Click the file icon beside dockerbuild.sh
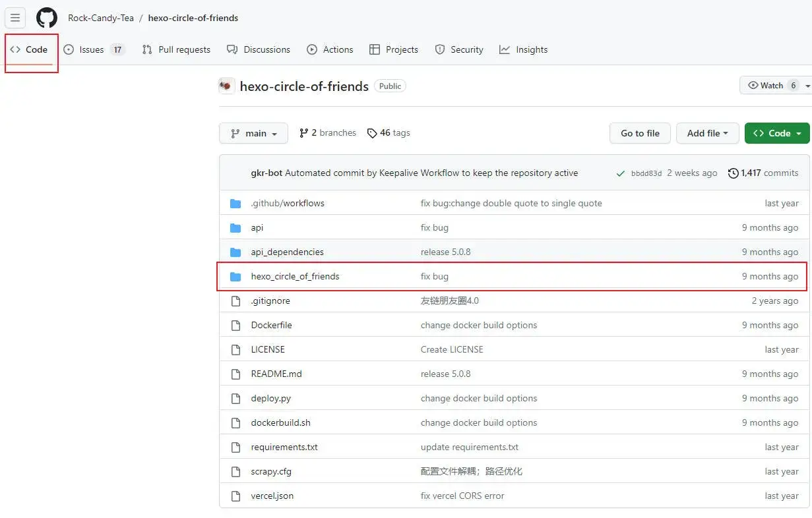This screenshot has width=812, height=518. coord(235,423)
